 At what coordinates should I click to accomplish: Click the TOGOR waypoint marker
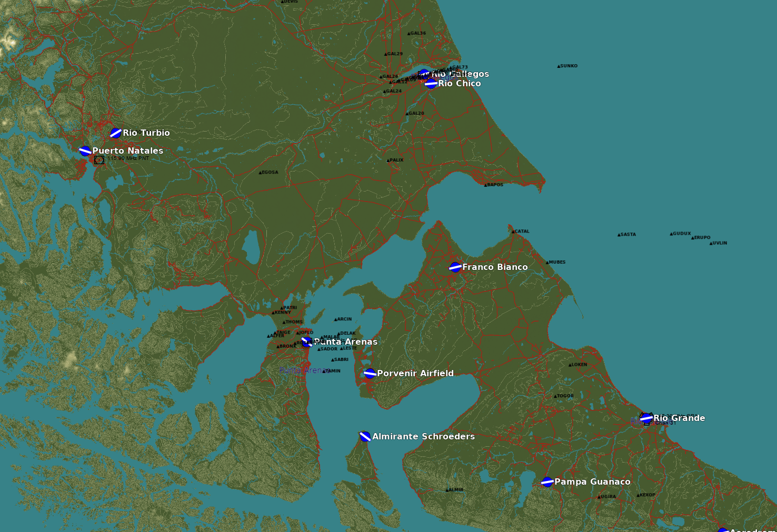(x=555, y=396)
